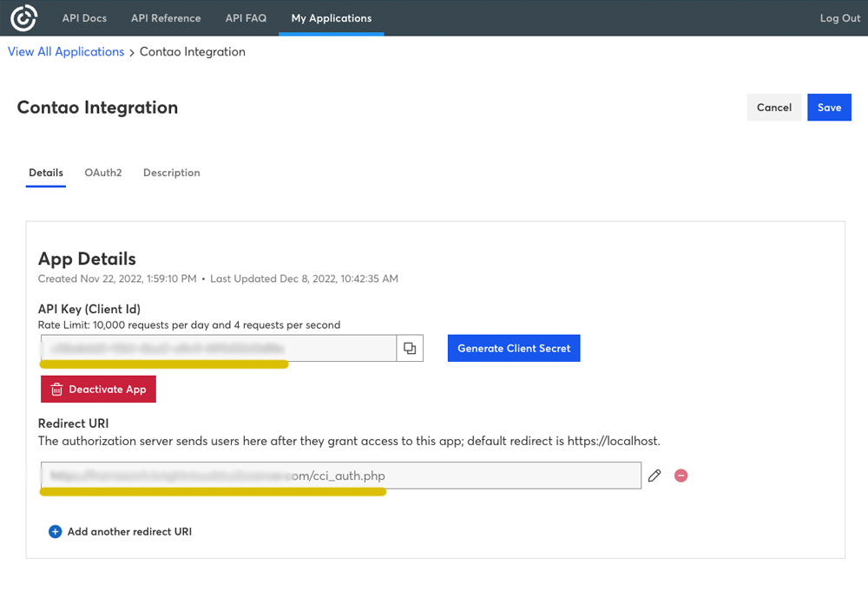868x597 pixels.
Task: Open API FAQ in top navigation
Action: (246, 18)
